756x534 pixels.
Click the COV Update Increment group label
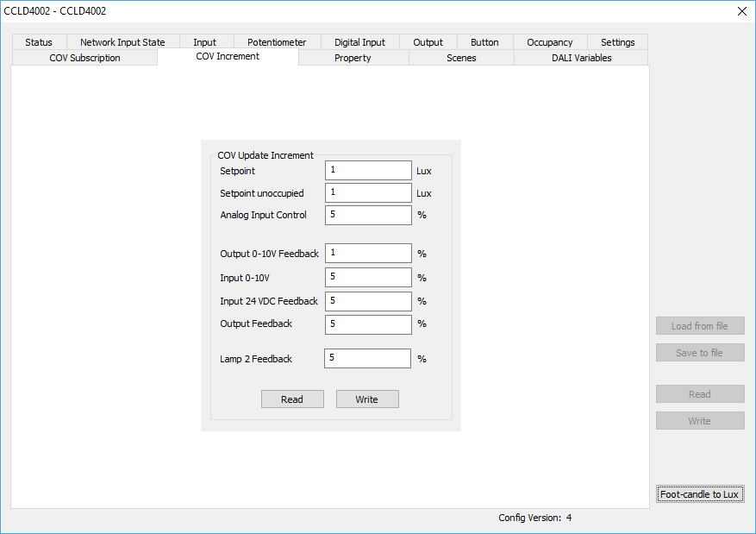point(266,155)
